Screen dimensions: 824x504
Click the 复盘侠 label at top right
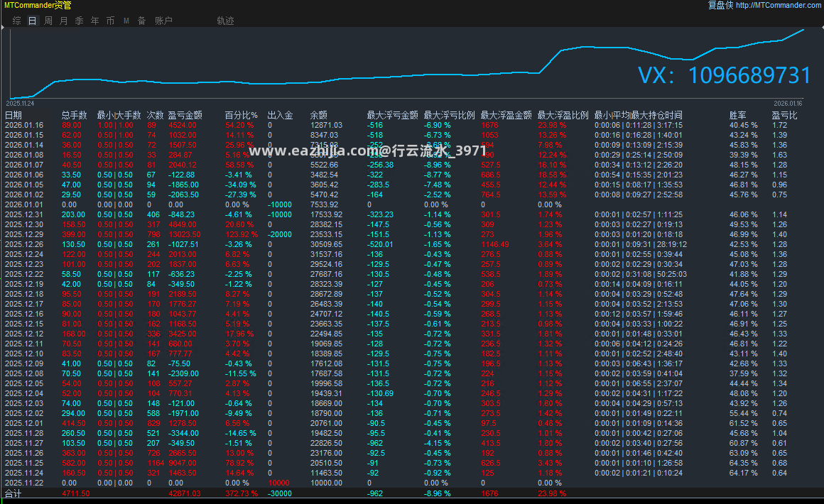coord(720,5)
